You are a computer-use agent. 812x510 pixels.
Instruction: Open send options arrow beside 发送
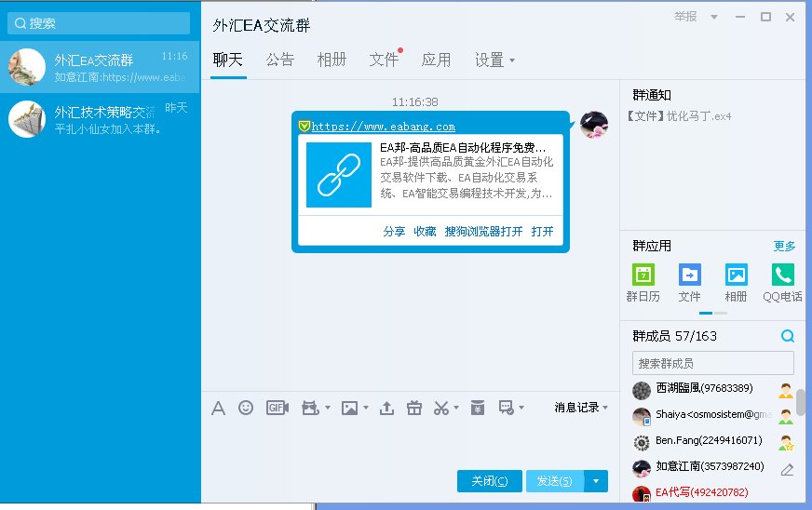point(596,481)
